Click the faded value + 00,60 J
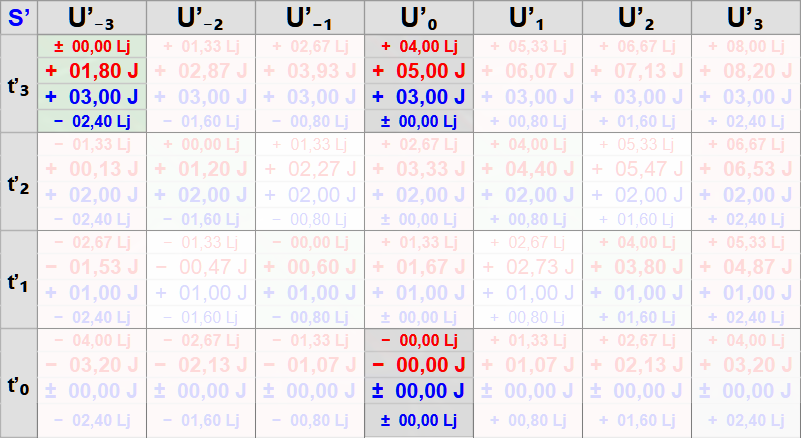The image size is (801, 438). click(310, 267)
